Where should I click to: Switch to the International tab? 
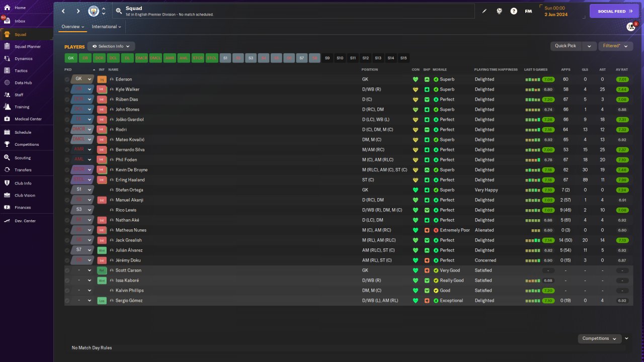click(x=107, y=27)
